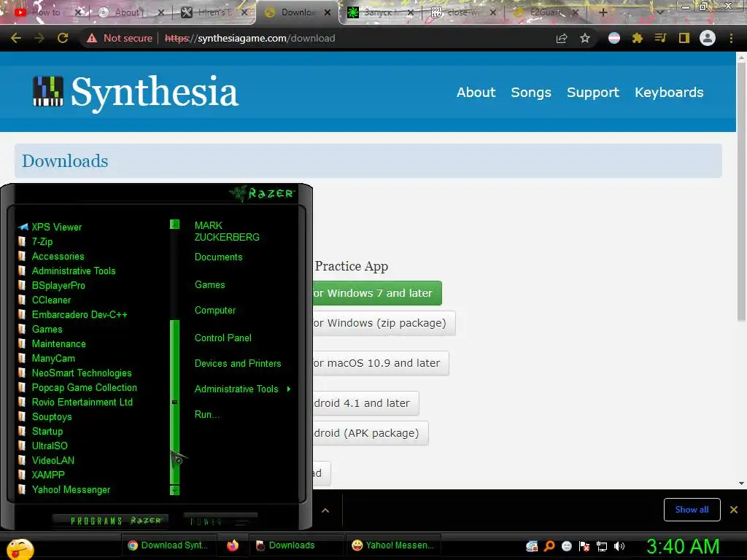This screenshot has height=560, width=747.
Task: Click start menu scrollbar down arrow
Action: [175, 491]
